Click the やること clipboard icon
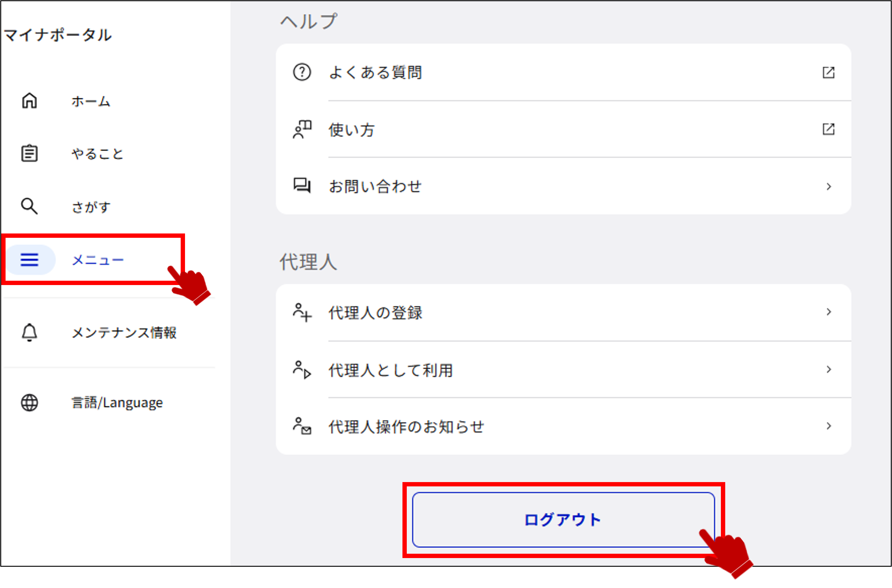Screen dimensions: 892x588 pyautogui.click(x=29, y=153)
